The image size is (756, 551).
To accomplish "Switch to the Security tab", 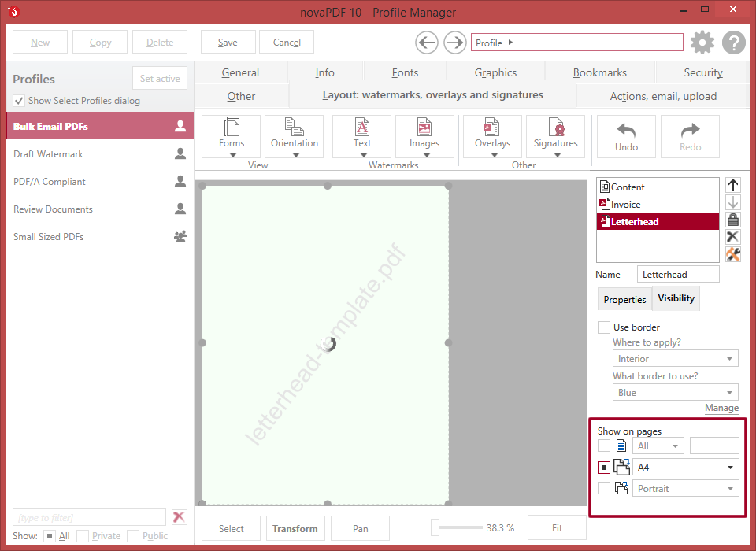I will tap(703, 72).
